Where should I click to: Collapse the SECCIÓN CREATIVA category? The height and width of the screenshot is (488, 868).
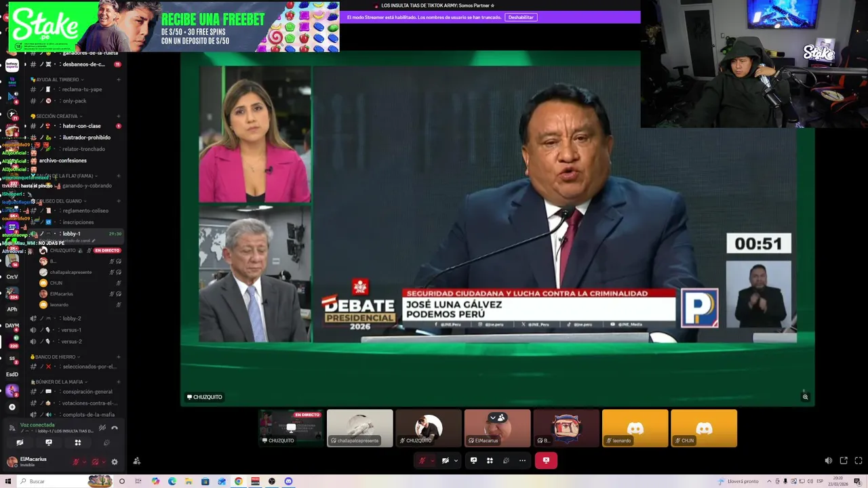(56, 116)
